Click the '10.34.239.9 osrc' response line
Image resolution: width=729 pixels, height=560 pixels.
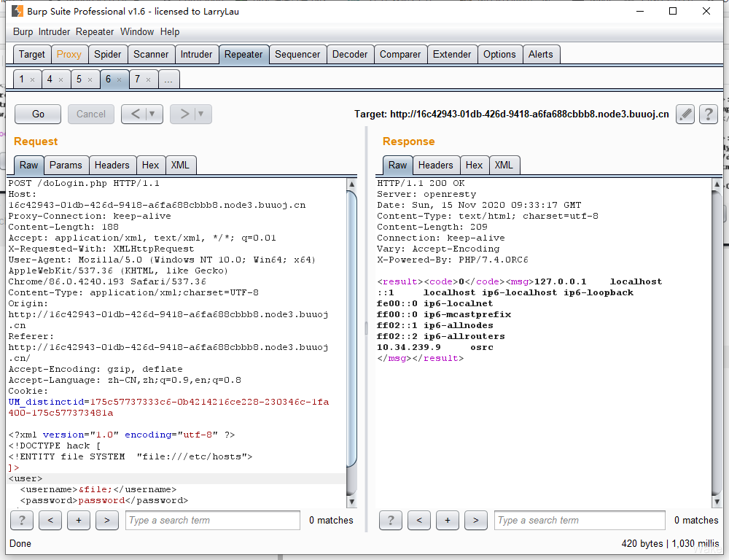435,347
